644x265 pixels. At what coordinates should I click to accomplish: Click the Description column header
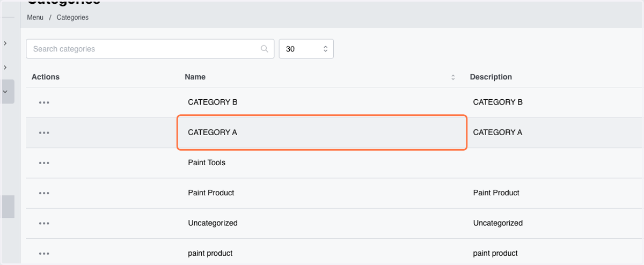(491, 77)
